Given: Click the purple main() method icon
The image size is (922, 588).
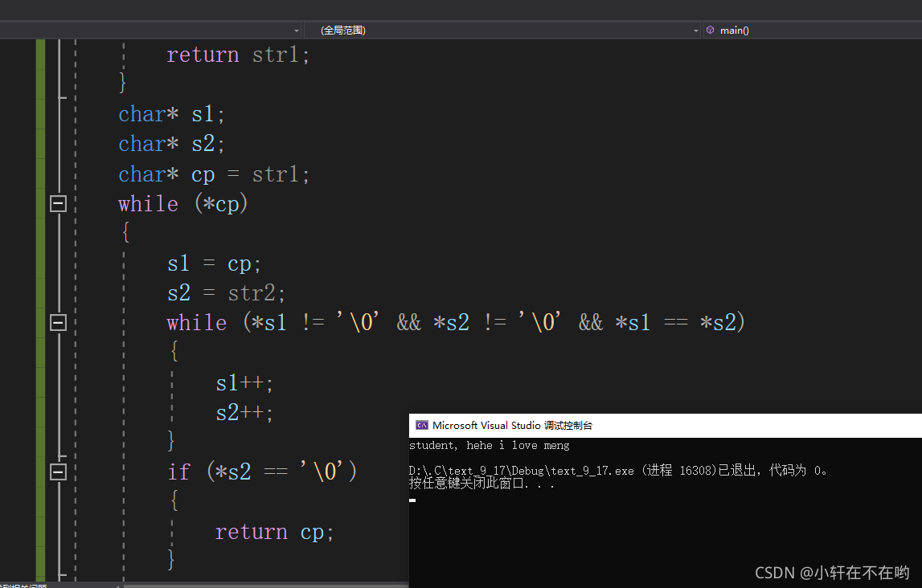Looking at the screenshot, I should 711,30.
